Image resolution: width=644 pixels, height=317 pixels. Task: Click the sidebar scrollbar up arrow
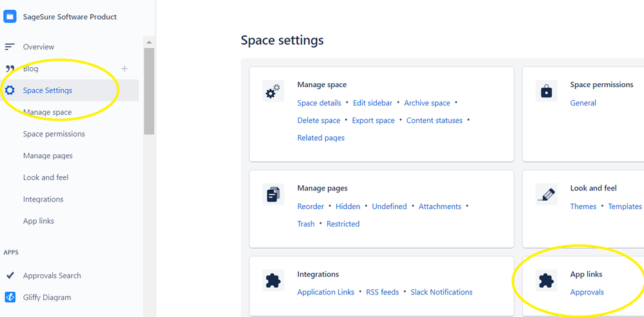point(149,43)
